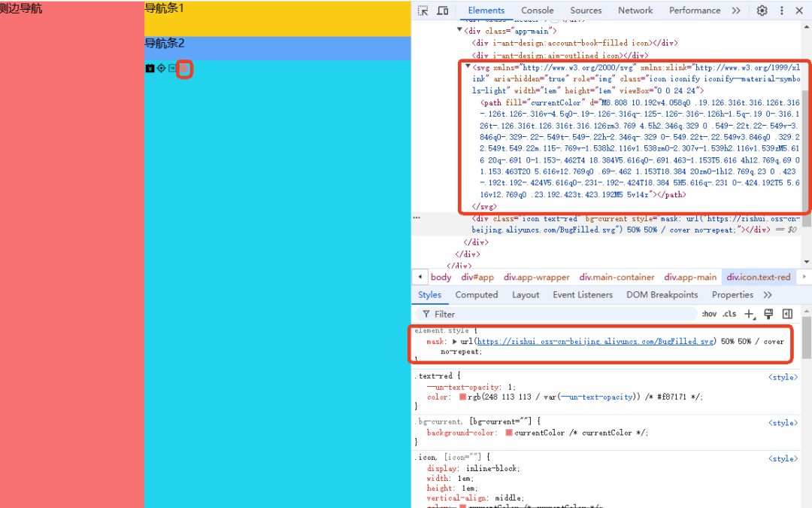Click the .text-red color swatch
812x508 pixels.
point(463,397)
